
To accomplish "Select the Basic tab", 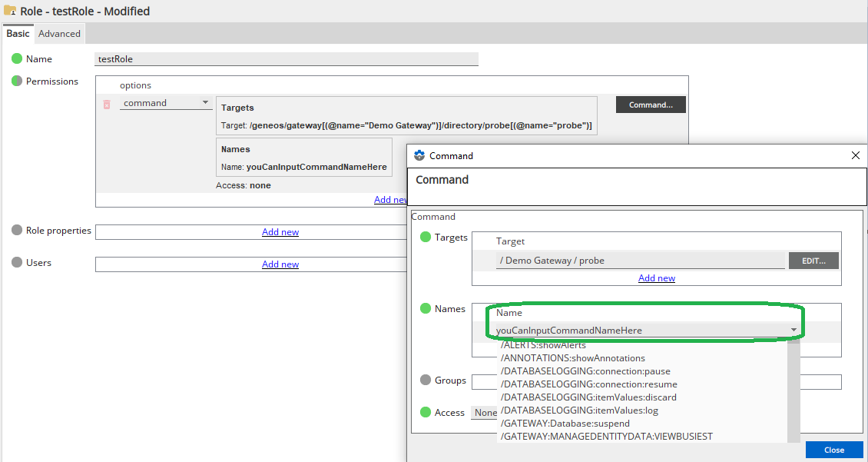I will coord(18,34).
